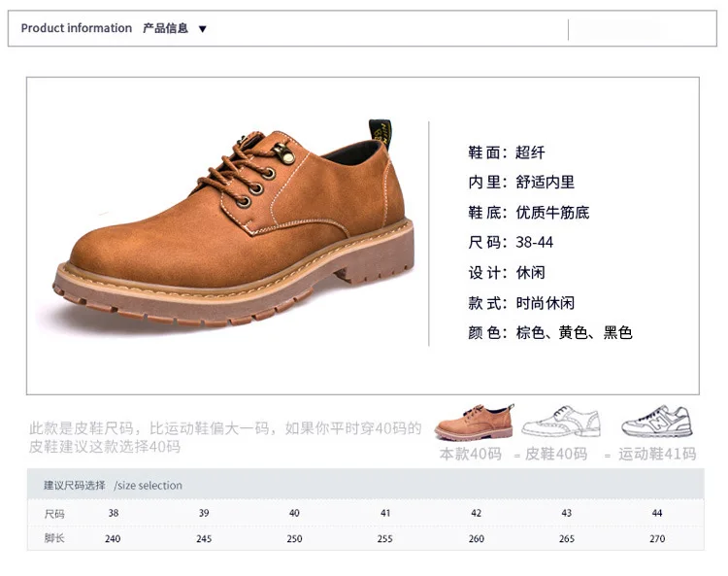This screenshot has height=576, width=728.
Task: Click the 颜色 color options line
Action: [x=550, y=332]
